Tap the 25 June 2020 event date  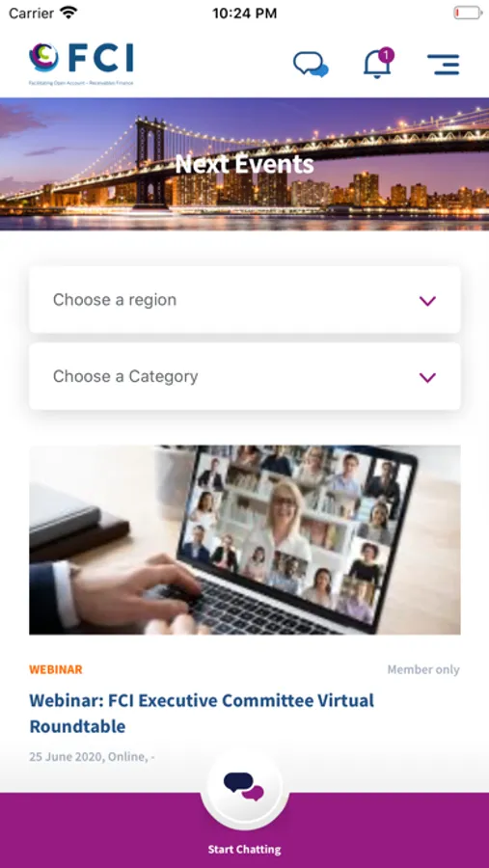(66, 757)
